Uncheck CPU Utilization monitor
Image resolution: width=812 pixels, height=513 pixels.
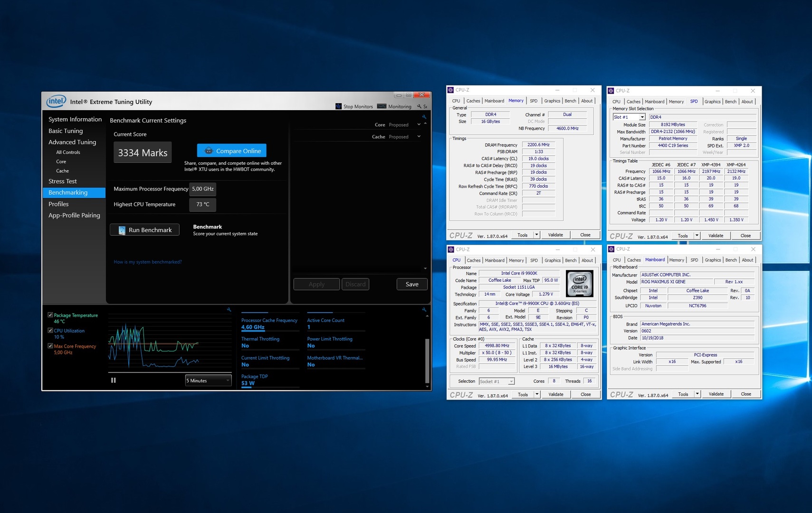[x=50, y=331]
